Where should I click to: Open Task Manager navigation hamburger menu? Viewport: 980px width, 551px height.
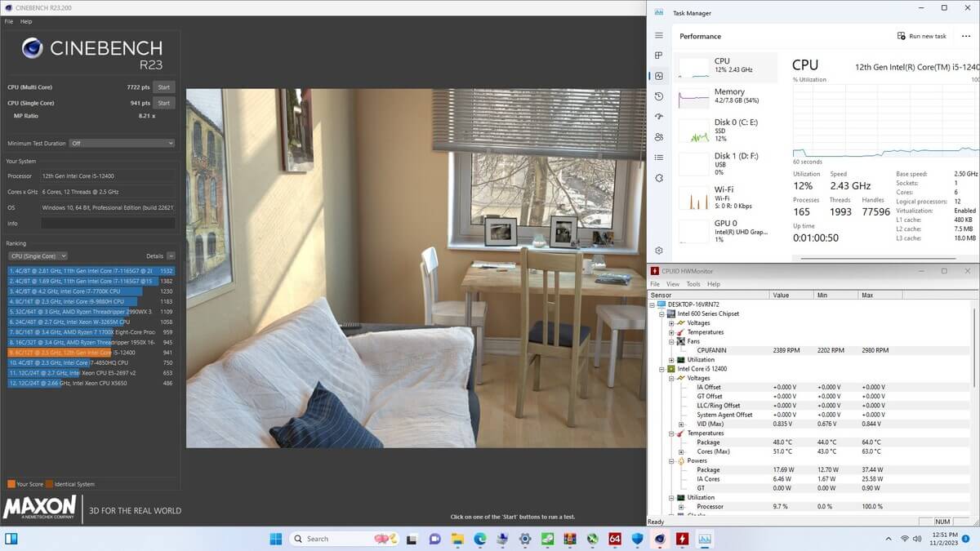(659, 36)
